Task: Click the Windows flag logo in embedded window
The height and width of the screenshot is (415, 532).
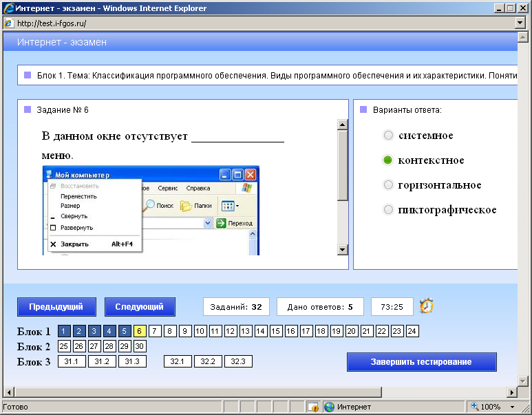Action: click(x=246, y=188)
